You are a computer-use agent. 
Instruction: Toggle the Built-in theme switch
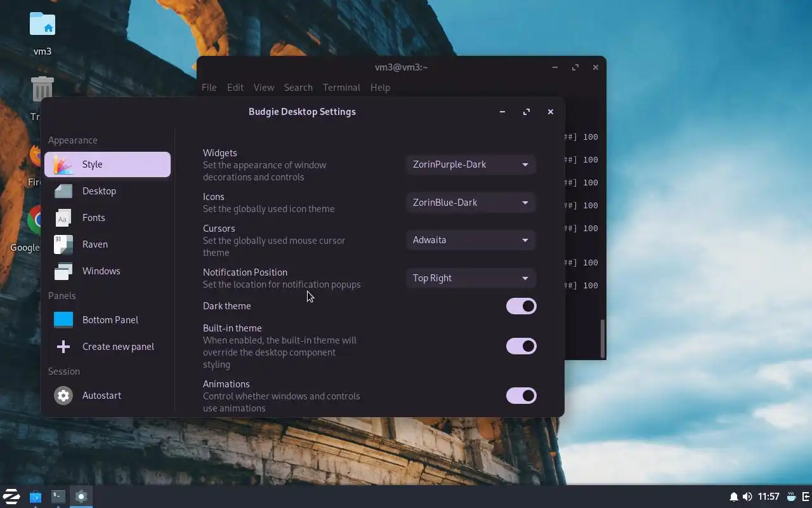pyautogui.click(x=521, y=346)
